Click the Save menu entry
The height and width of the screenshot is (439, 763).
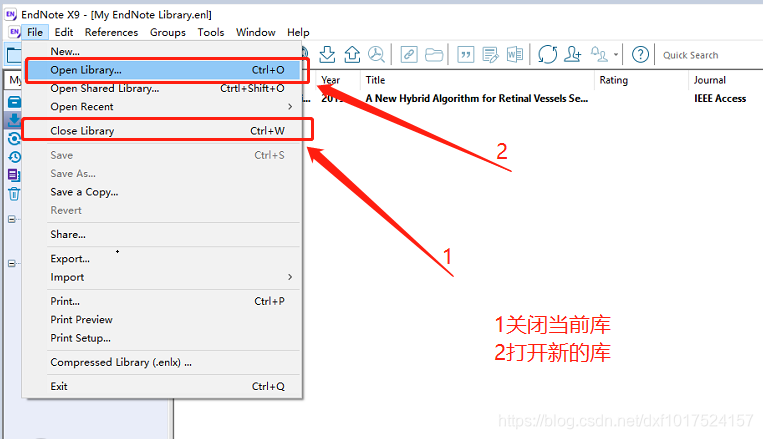(x=162, y=155)
